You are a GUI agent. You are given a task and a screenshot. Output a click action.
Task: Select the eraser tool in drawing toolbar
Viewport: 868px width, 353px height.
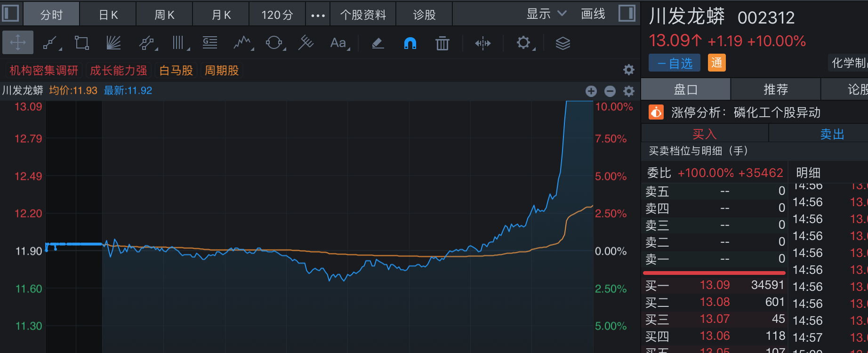tap(378, 43)
